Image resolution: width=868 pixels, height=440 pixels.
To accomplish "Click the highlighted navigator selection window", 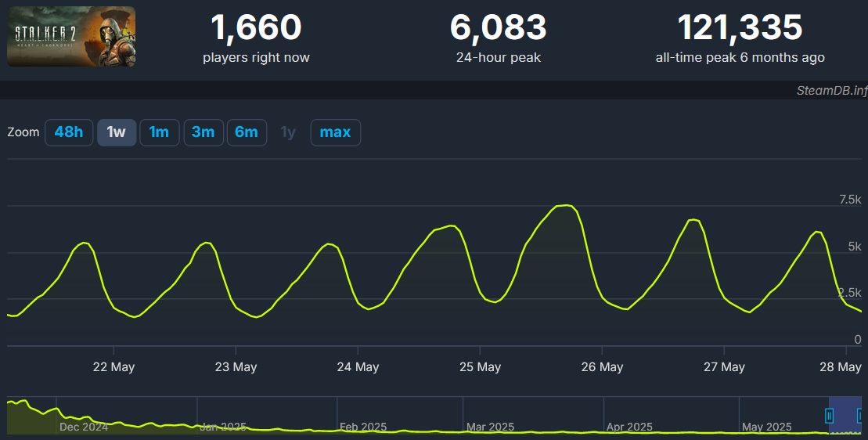I will pos(845,415).
